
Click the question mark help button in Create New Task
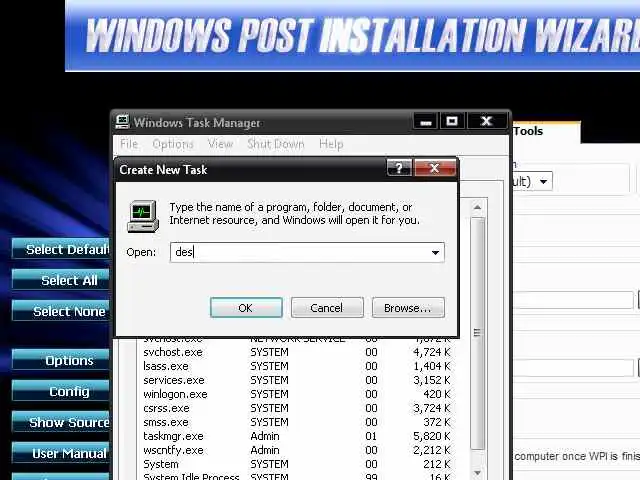click(x=399, y=168)
